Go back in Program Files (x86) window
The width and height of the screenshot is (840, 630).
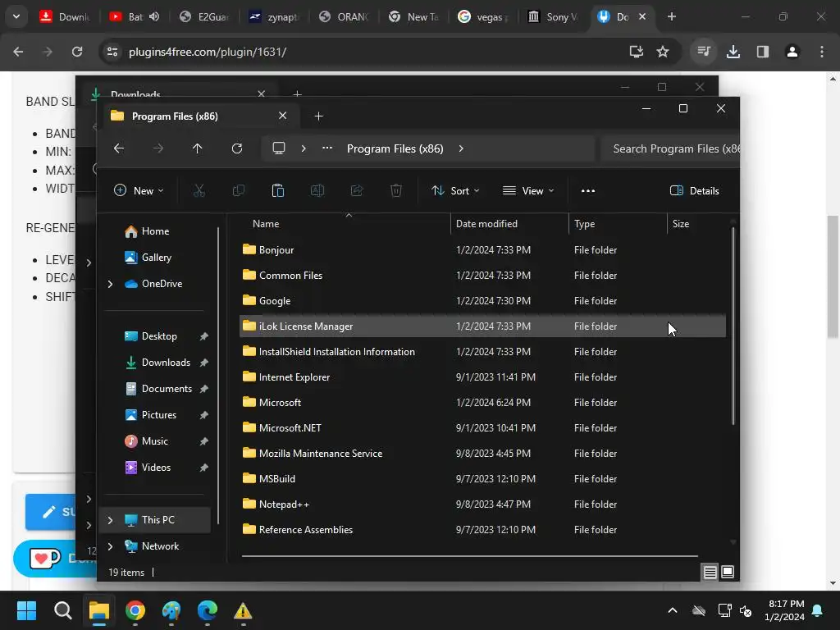pos(119,148)
